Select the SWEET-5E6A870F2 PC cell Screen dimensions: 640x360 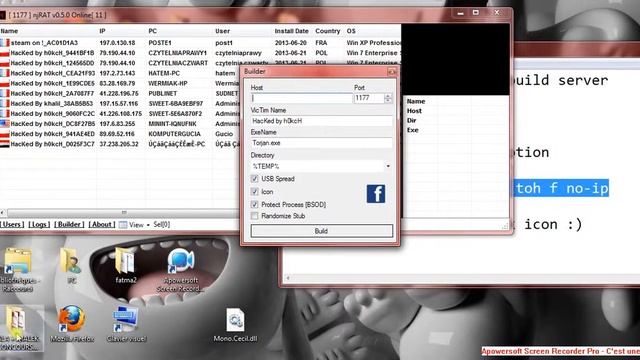175,113
